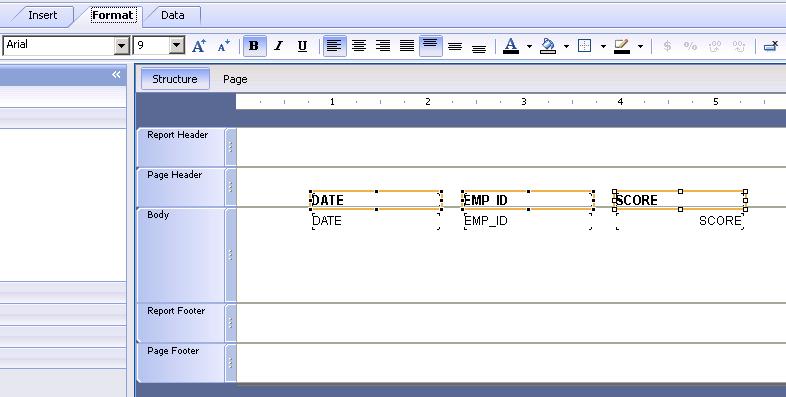786x397 pixels.
Task: Click currency format dollar icon
Action: 667,46
